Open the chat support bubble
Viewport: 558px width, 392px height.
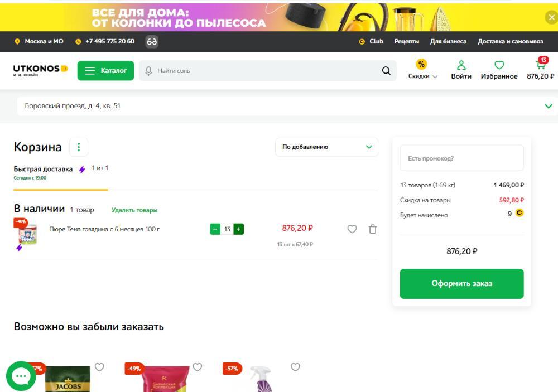pyautogui.click(x=21, y=376)
